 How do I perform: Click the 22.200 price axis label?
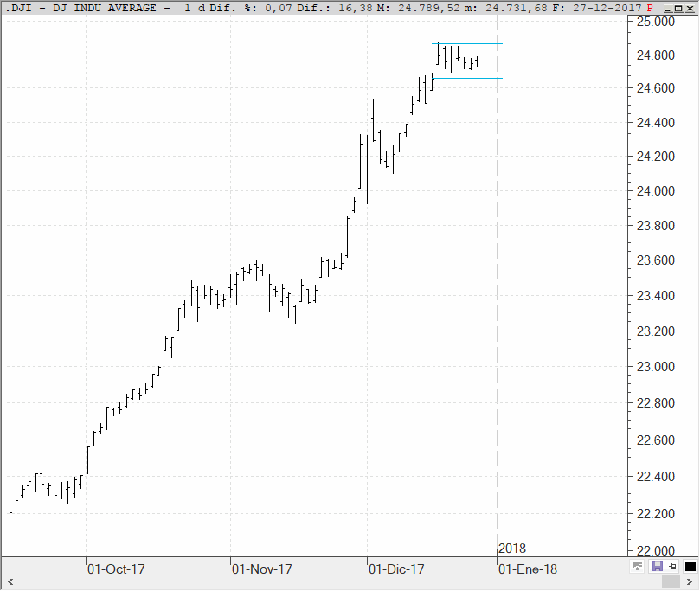point(655,514)
